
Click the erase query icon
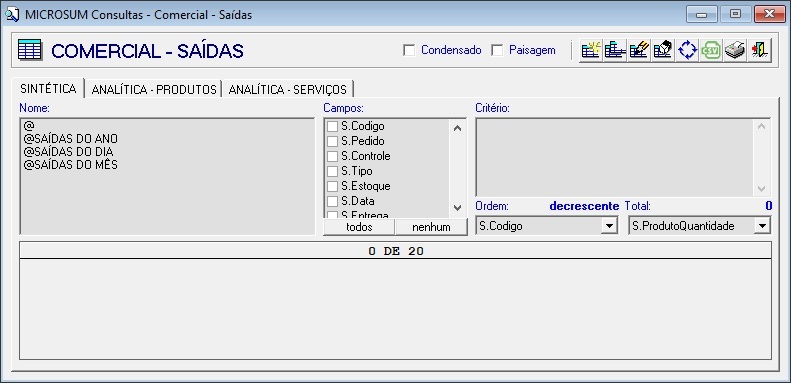[663, 50]
